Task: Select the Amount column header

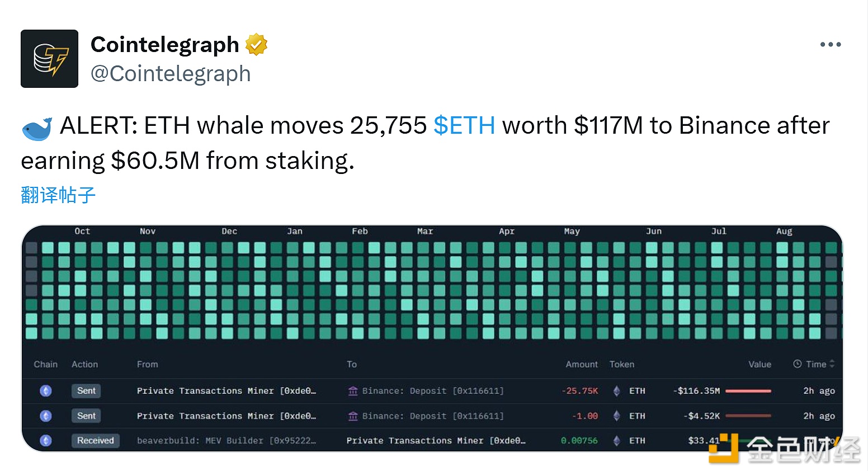Action: click(x=582, y=364)
